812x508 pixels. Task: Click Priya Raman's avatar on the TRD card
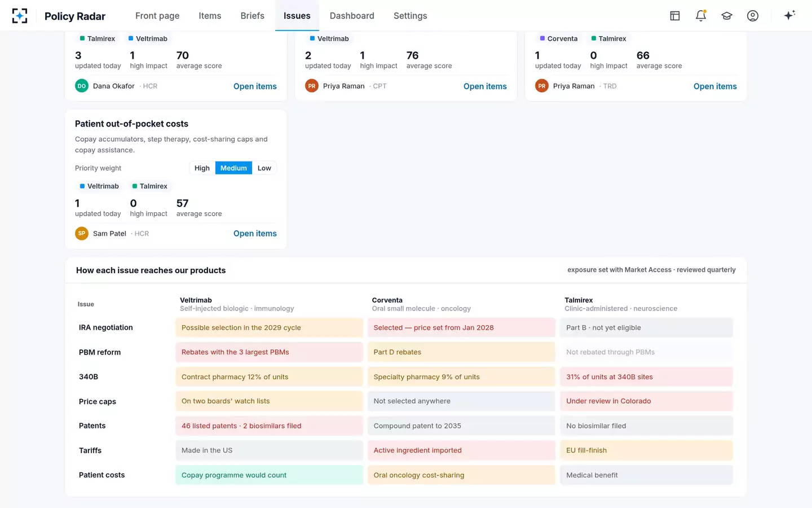tap(542, 86)
